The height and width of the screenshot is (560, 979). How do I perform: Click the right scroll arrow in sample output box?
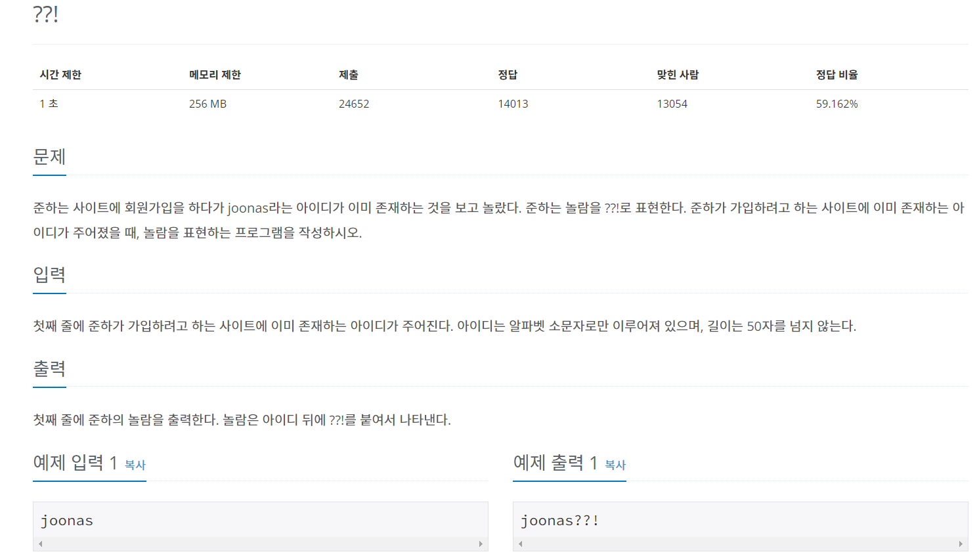(x=961, y=544)
